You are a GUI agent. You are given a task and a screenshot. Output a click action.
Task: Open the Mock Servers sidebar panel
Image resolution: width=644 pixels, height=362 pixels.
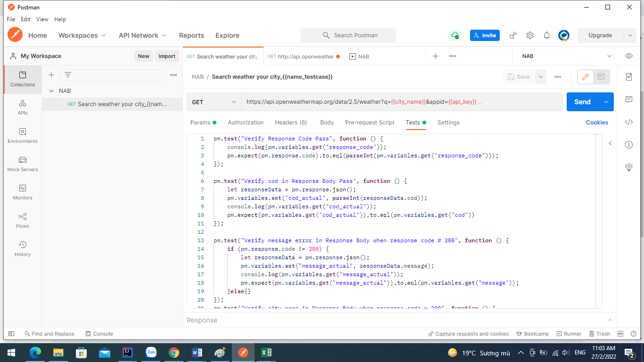pyautogui.click(x=23, y=164)
